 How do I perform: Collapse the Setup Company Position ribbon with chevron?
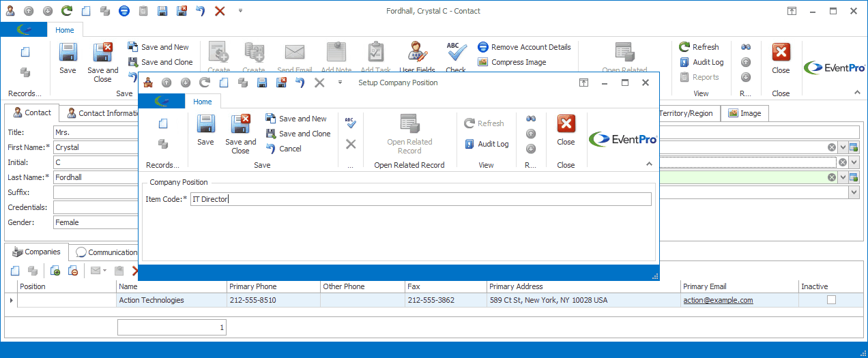point(648,164)
